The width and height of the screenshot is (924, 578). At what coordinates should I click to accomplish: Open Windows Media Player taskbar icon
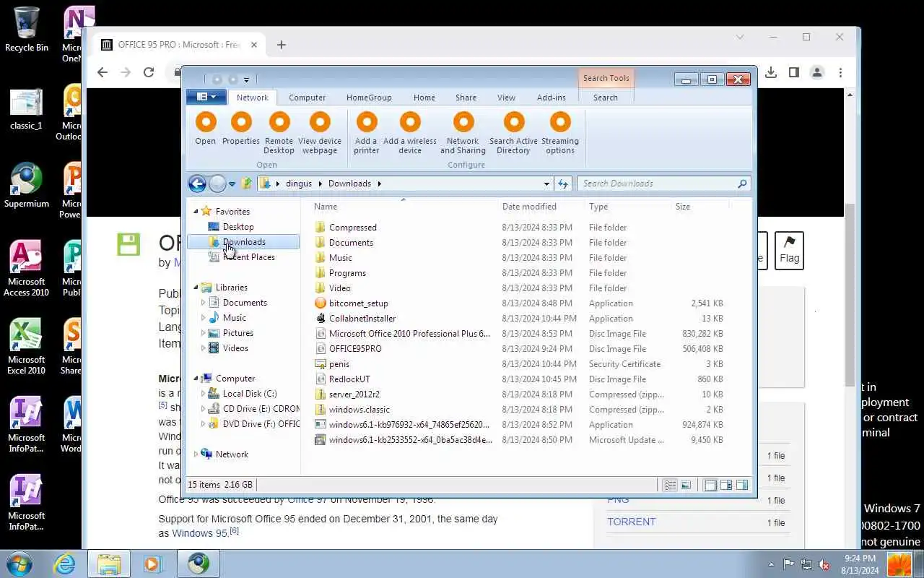(152, 564)
